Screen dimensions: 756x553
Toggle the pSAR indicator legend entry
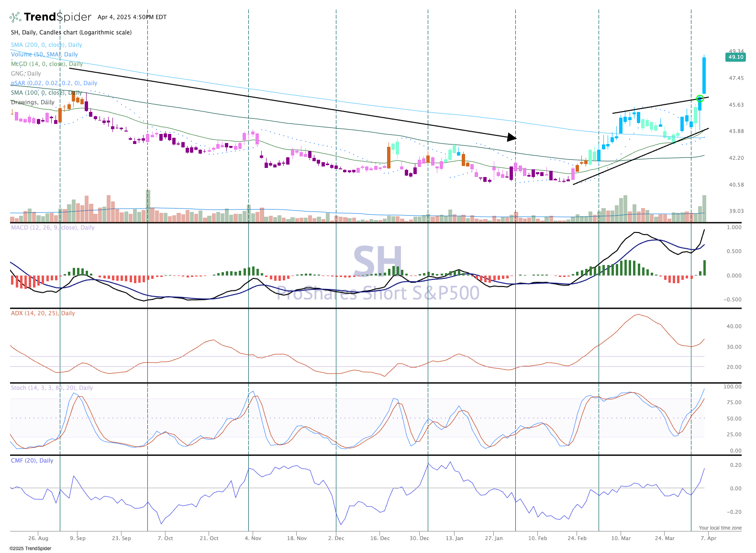pyautogui.click(x=54, y=83)
